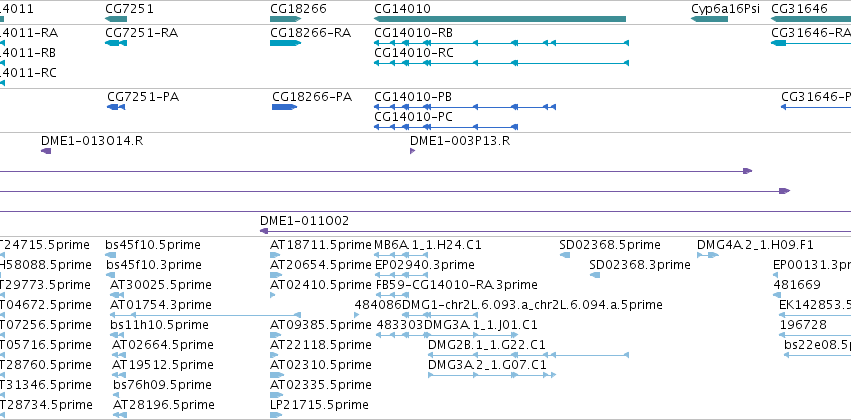Image resolution: width=851 pixels, height=420 pixels.
Task: Click the CG14010-PC protein feature
Action: point(446,127)
